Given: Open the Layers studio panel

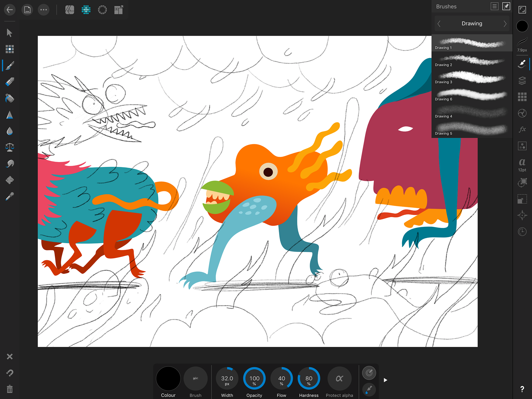Looking at the screenshot, I should [522, 81].
